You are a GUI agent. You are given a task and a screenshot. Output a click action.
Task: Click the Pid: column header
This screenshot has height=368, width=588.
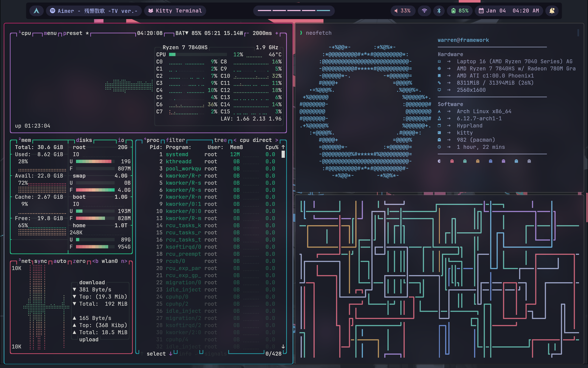point(156,147)
